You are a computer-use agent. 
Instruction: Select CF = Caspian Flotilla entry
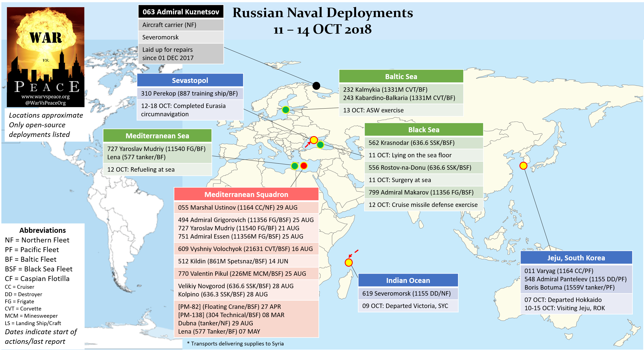[37, 279]
